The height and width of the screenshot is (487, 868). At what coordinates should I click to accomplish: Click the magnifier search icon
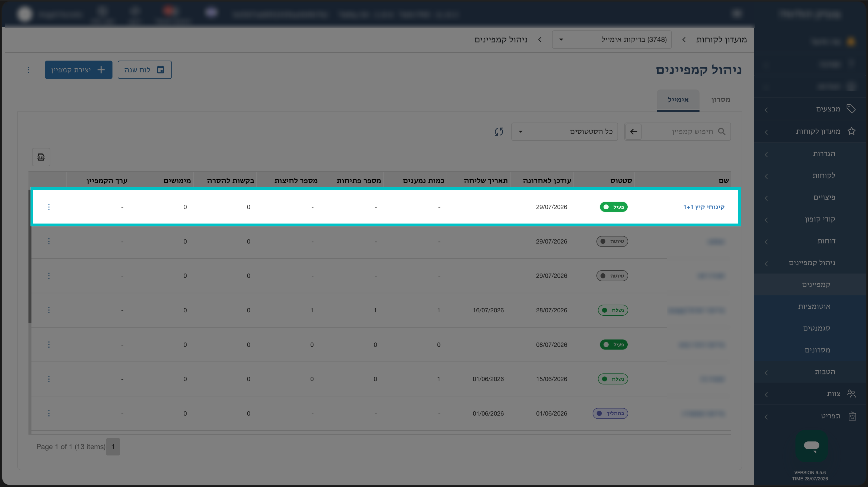[722, 131]
